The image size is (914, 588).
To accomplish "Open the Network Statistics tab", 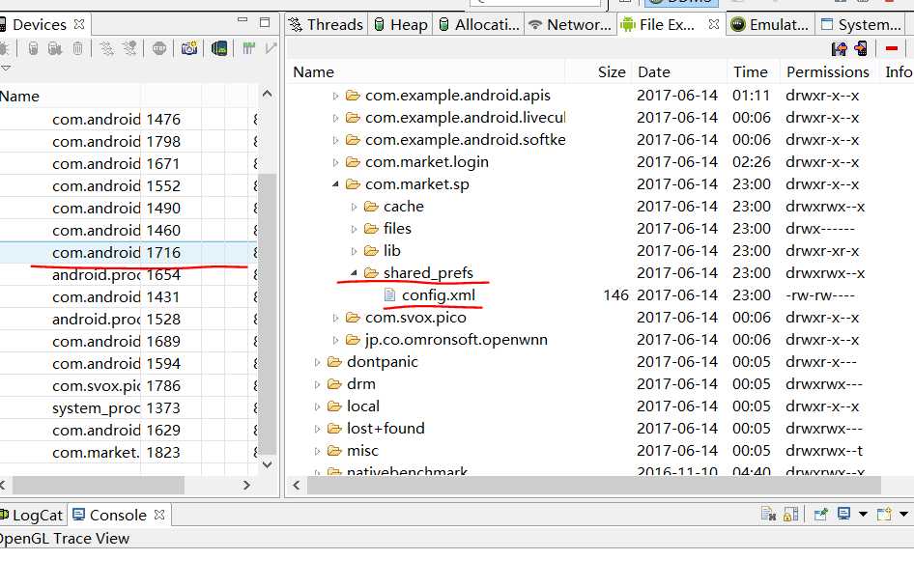I will (x=570, y=24).
